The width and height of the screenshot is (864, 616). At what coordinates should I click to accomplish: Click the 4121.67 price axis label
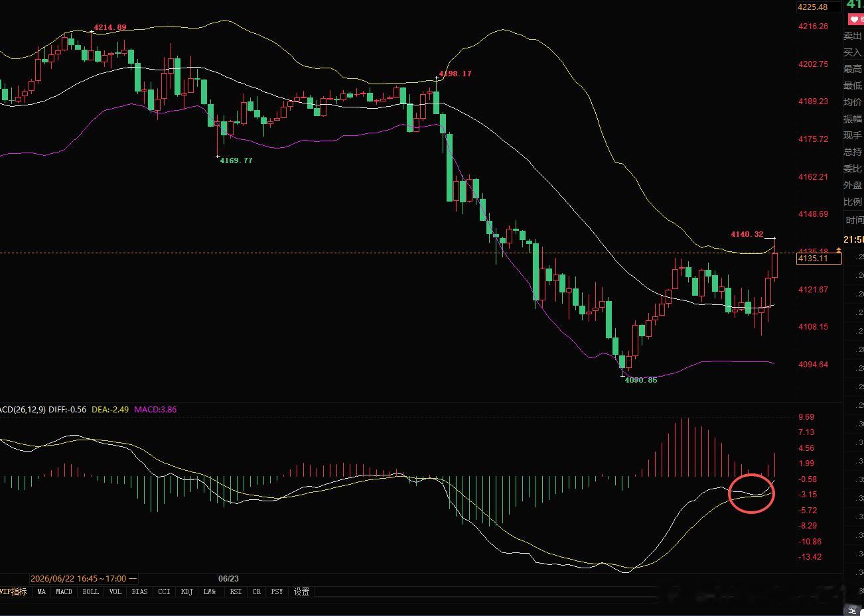[813, 290]
